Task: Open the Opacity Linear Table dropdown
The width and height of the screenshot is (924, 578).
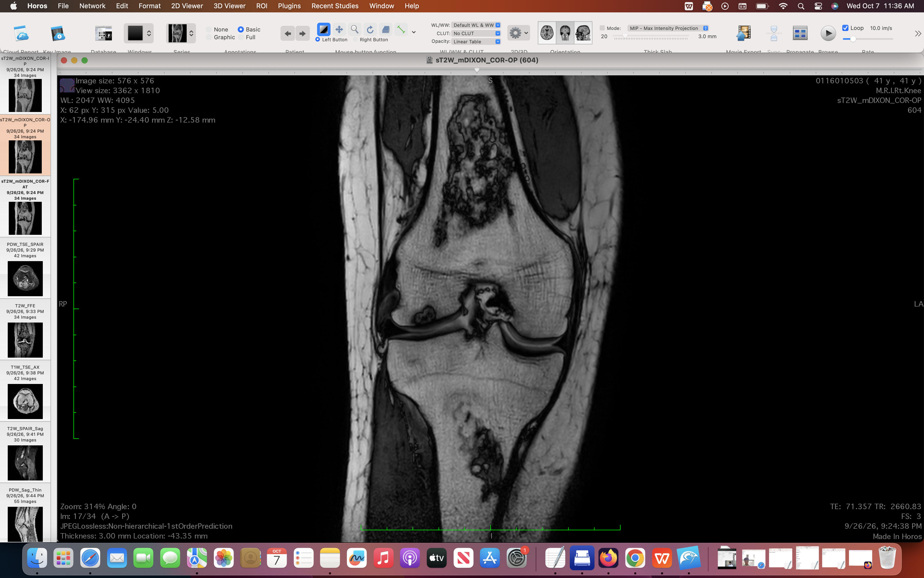Action: click(476, 42)
